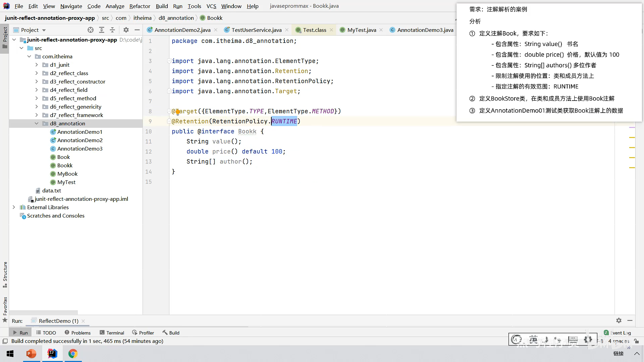
Task: Open the Project panel settings gear
Action: [126, 30]
